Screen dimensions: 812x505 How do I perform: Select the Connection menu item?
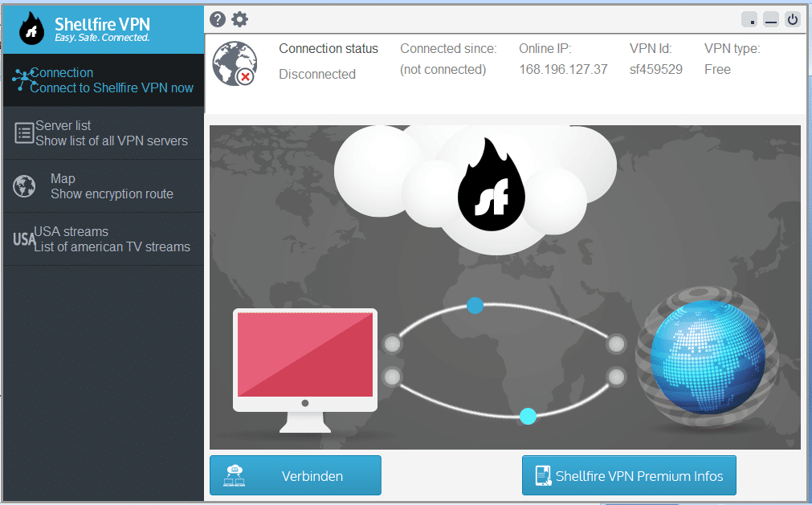104,80
